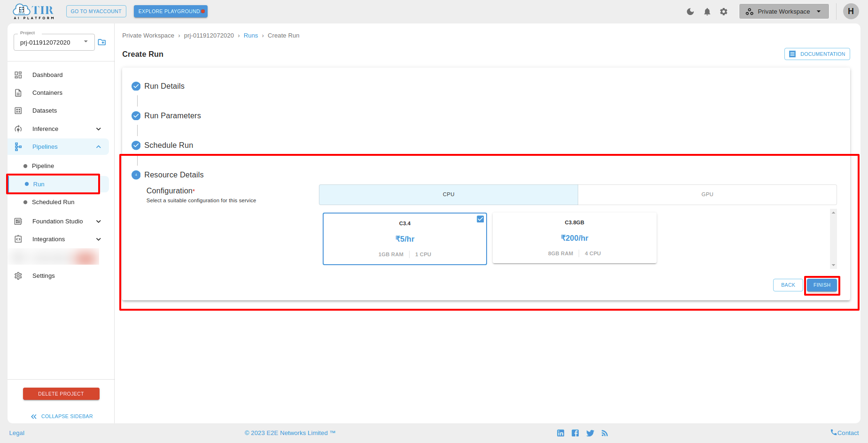Click plan list scrollbar down arrow

[833, 266]
